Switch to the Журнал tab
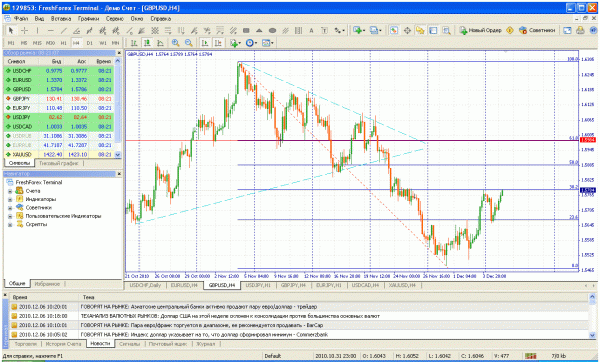 pos(205,344)
